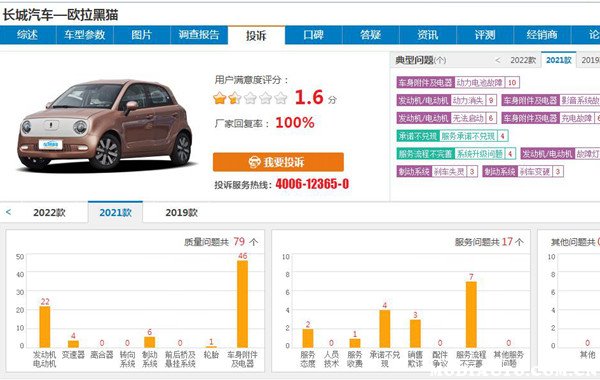This screenshot has width=600, height=380.
Task: Select the 2022款 tab above charts
Action: click(x=49, y=212)
